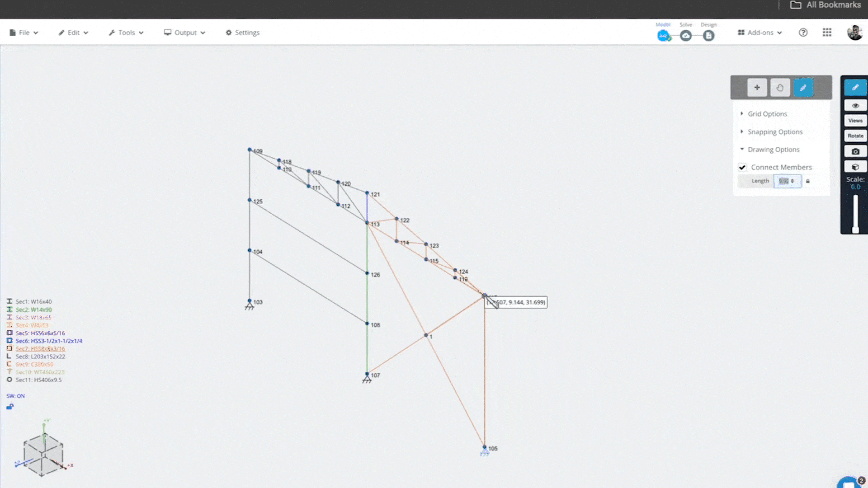Select the hand pan tool
The image size is (868, 488).
click(x=780, y=88)
